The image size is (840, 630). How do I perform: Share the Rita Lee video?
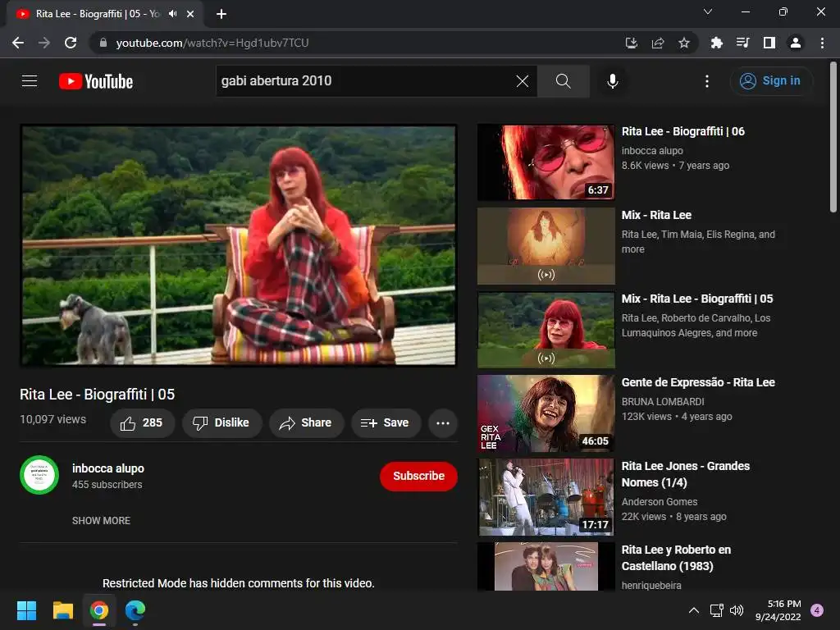(306, 423)
